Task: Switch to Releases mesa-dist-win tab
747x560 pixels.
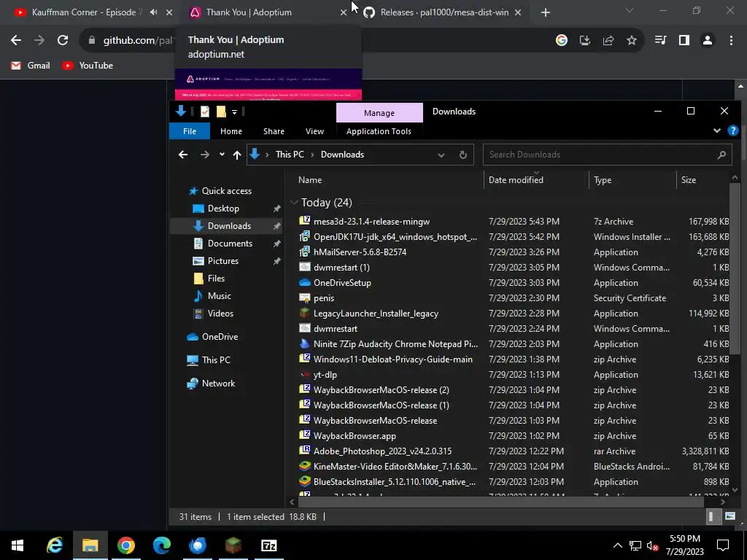Action: (444, 12)
